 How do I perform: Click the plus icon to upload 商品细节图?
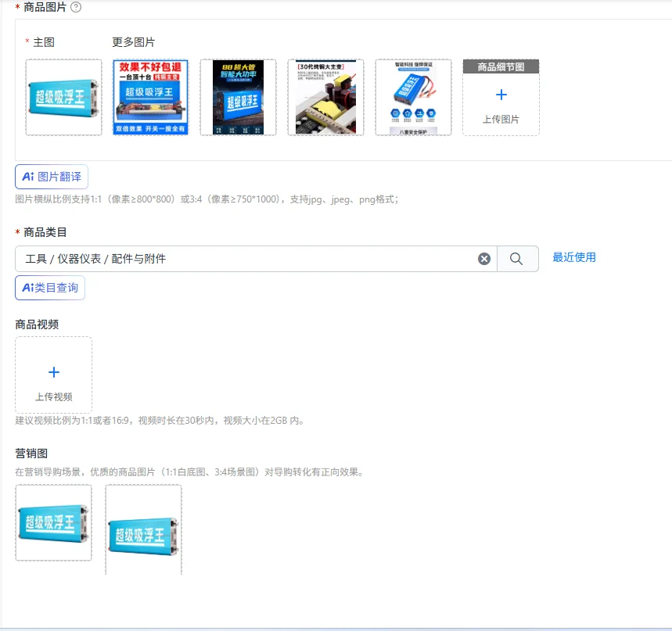click(501, 95)
